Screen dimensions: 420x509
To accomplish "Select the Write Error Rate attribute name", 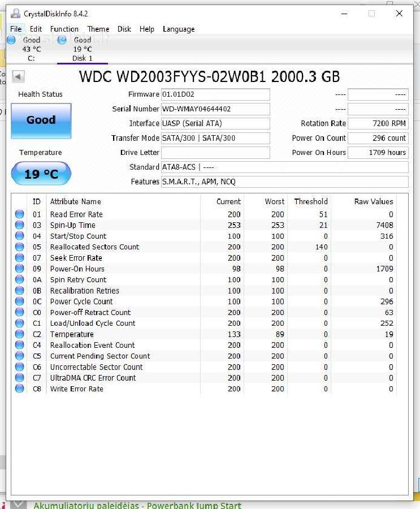I will coord(77,389).
